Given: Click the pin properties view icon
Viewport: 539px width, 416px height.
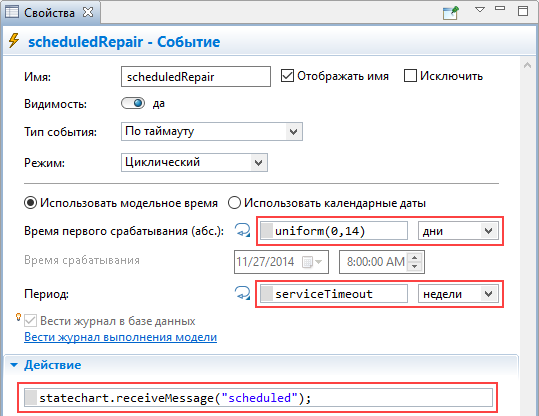Looking at the screenshot, I should point(451,12).
